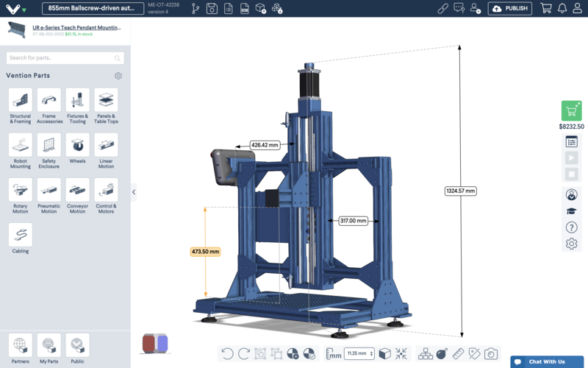This screenshot has height=368, width=588.
Task: Click the add assembly cubes icon
Action: click(x=277, y=8)
